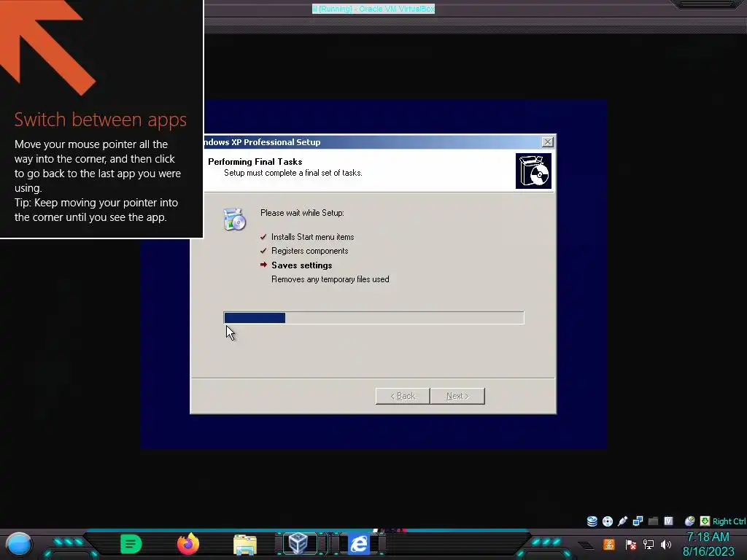Click the disabled Next button in Setup
The width and height of the screenshot is (747, 560).
point(457,396)
